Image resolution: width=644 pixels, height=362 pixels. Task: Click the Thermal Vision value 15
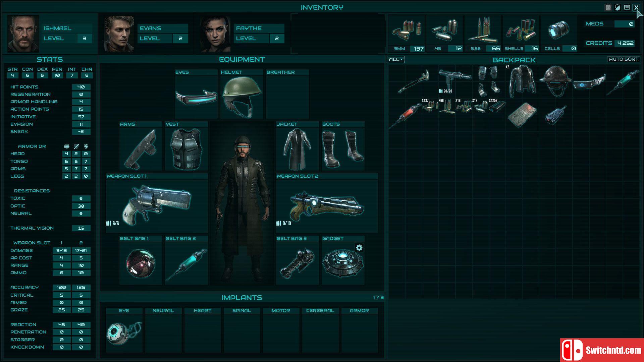click(81, 228)
